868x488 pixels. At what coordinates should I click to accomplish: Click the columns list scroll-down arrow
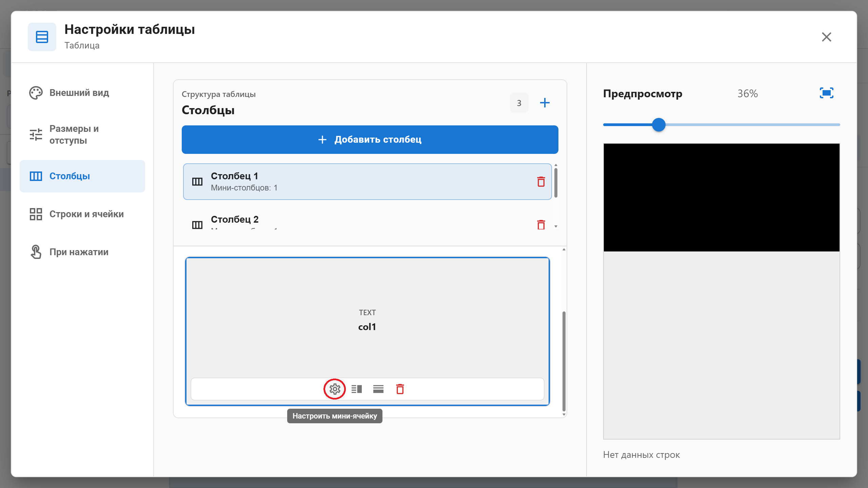pos(556,226)
